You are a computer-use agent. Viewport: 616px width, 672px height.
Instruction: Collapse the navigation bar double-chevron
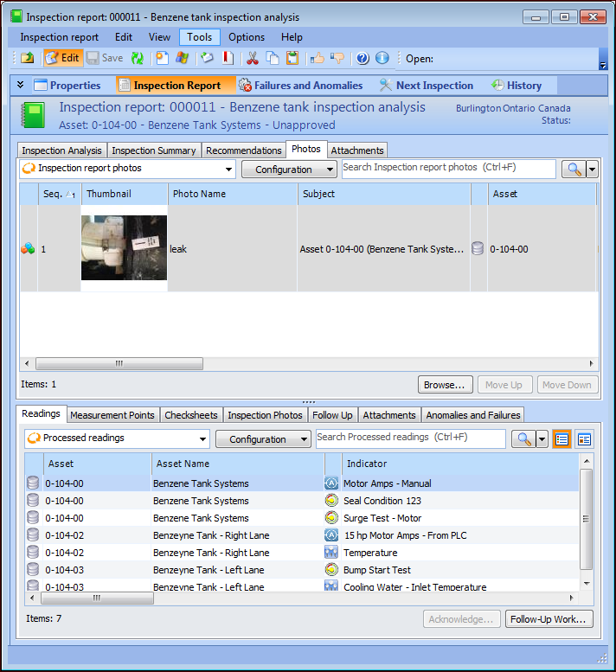coord(20,85)
